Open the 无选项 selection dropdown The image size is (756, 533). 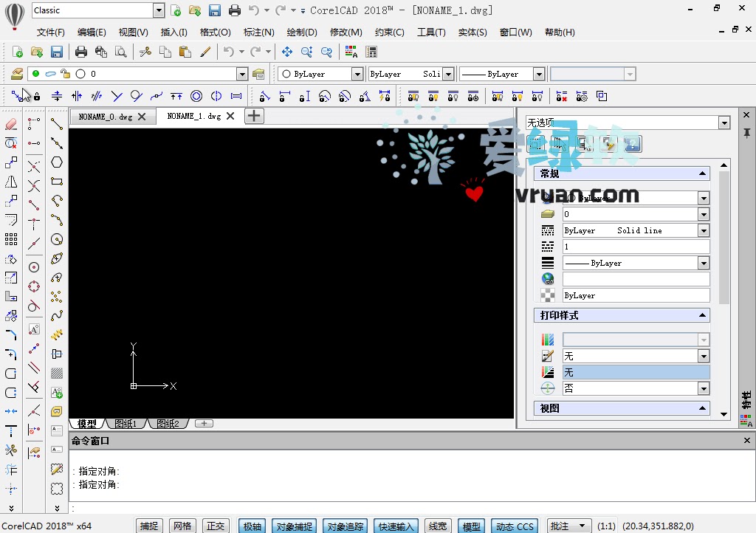click(x=724, y=123)
